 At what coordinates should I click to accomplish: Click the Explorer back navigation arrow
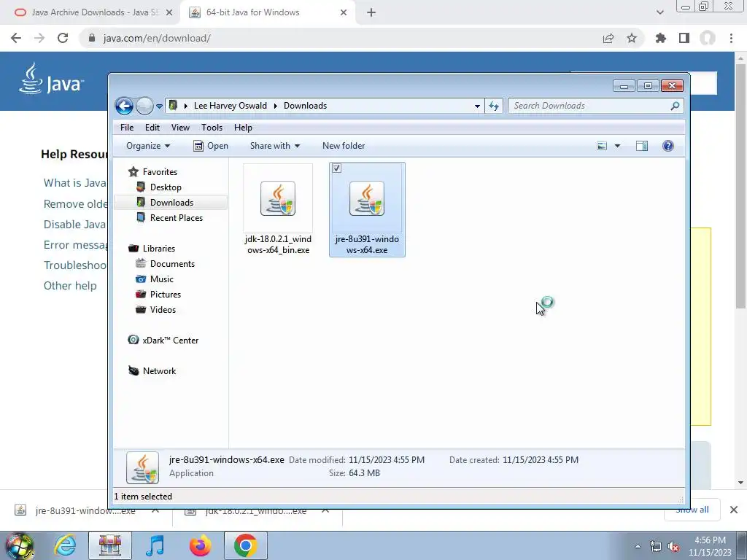pyautogui.click(x=124, y=106)
